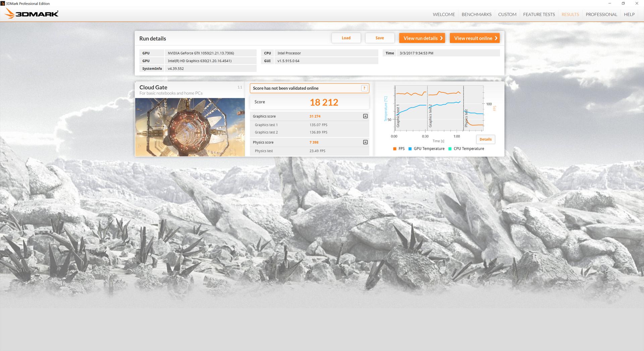Viewport: 644px width, 351px height.
Task: Open the Welcome tab
Action: [444, 14]
